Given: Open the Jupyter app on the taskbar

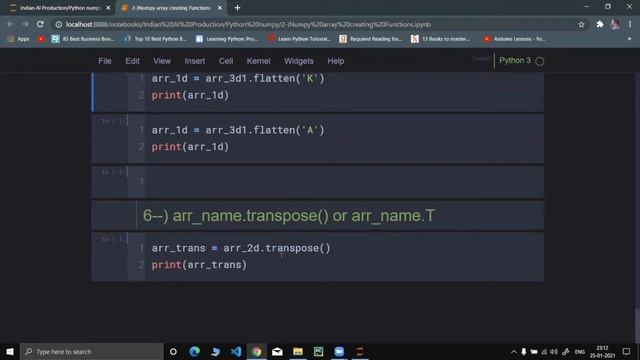Looking at the screenshot, I should coord(360,351).
